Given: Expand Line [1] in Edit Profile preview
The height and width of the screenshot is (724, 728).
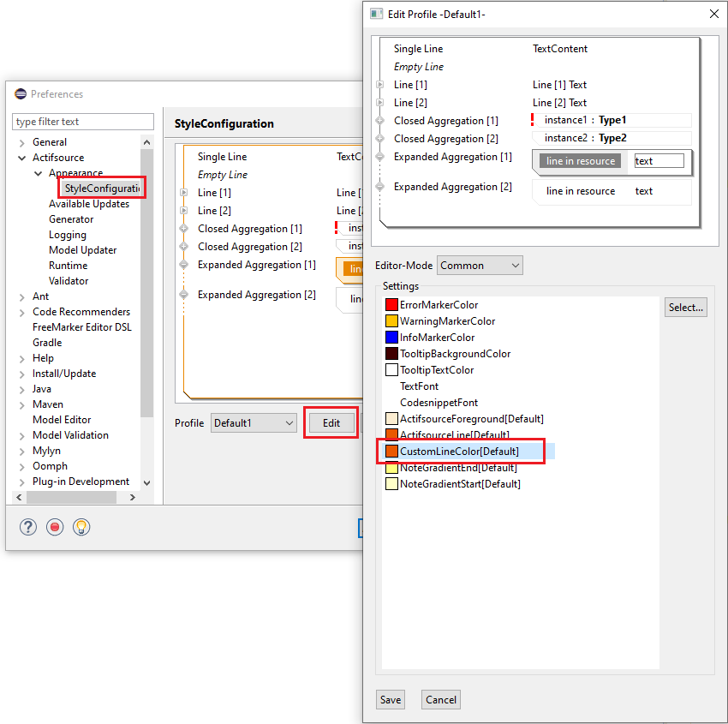Looking at the screenshot, I should 379,85.
